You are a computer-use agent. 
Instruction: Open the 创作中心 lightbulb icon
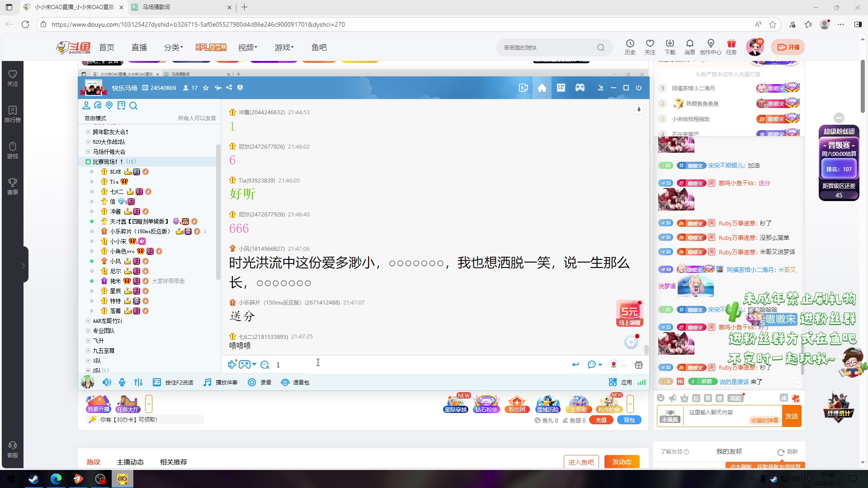click(x=711, y=47)
